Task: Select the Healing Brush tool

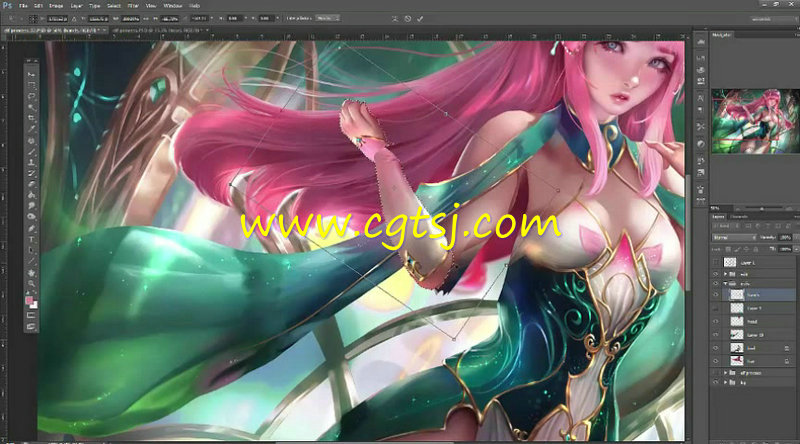Action: [x=32, y=140]
